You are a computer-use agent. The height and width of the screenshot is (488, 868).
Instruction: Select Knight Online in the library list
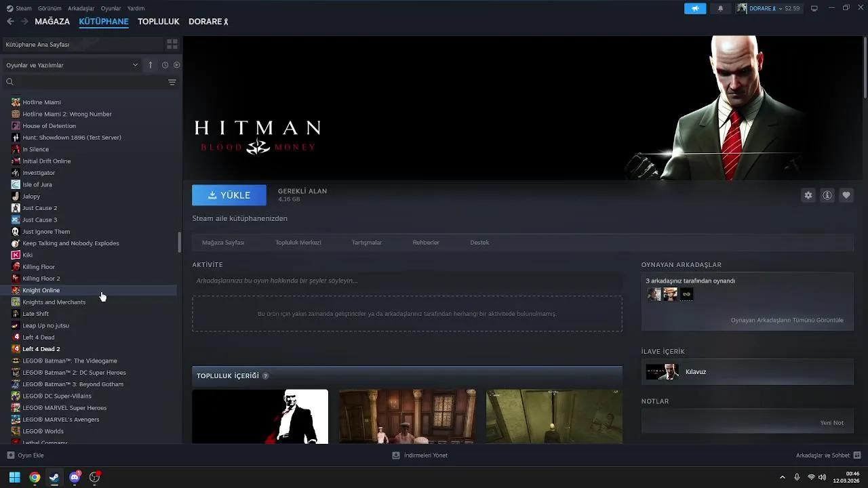pyautogui.click(x=90, y=290)
